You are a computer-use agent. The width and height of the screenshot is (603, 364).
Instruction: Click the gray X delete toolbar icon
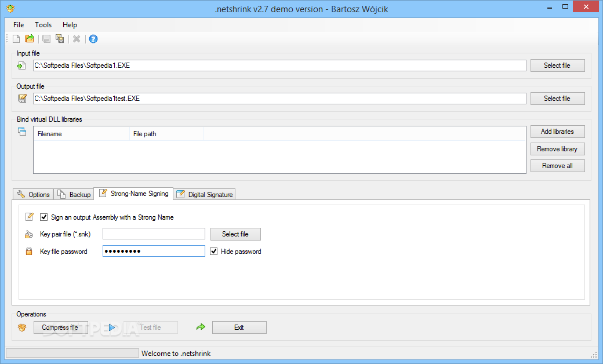[77, 39]
